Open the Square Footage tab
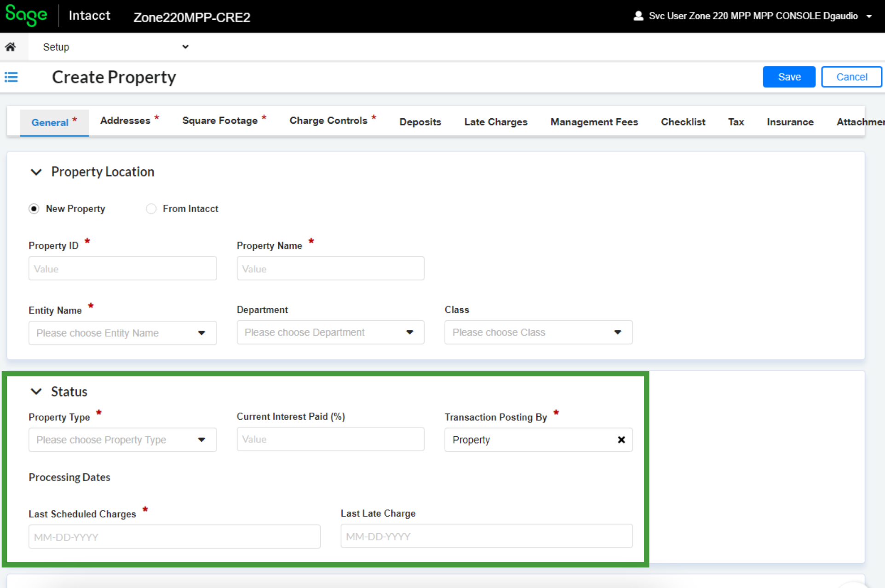The image size is (885, 588). 224,121
